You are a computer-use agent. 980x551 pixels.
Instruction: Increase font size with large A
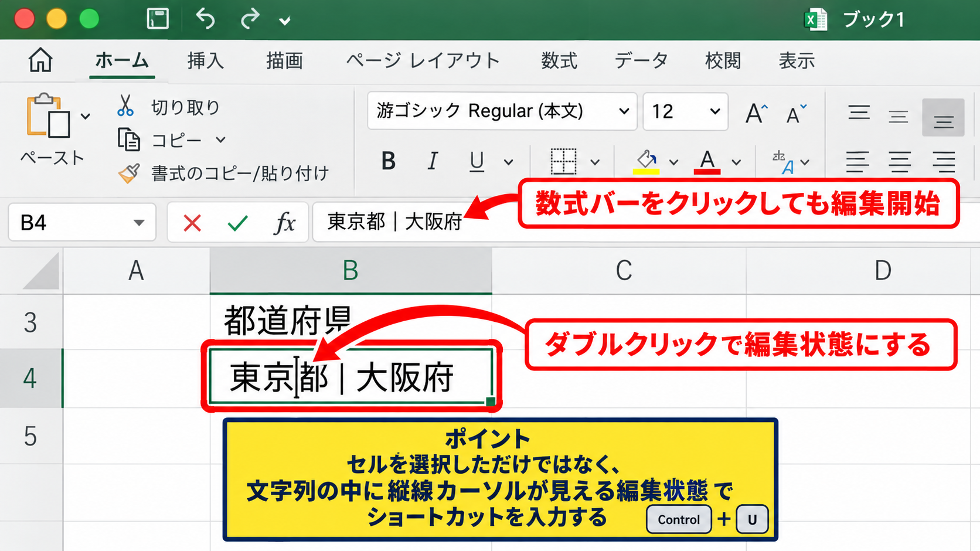pyautogui.click(x=756, y=113)
